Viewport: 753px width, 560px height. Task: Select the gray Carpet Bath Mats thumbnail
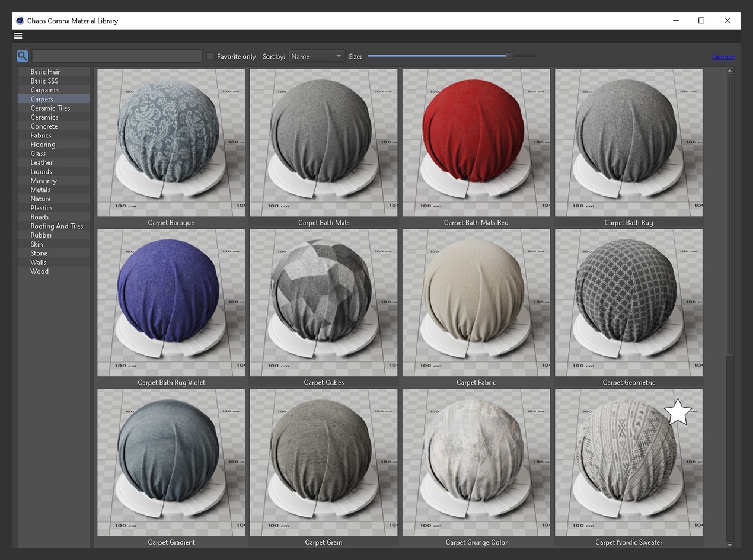324,143
